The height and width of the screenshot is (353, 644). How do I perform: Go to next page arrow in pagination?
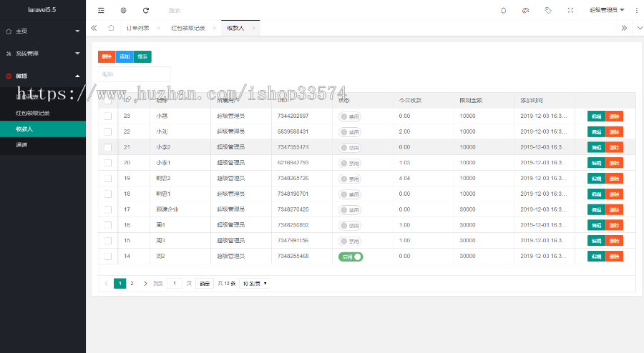coord(145,283)
